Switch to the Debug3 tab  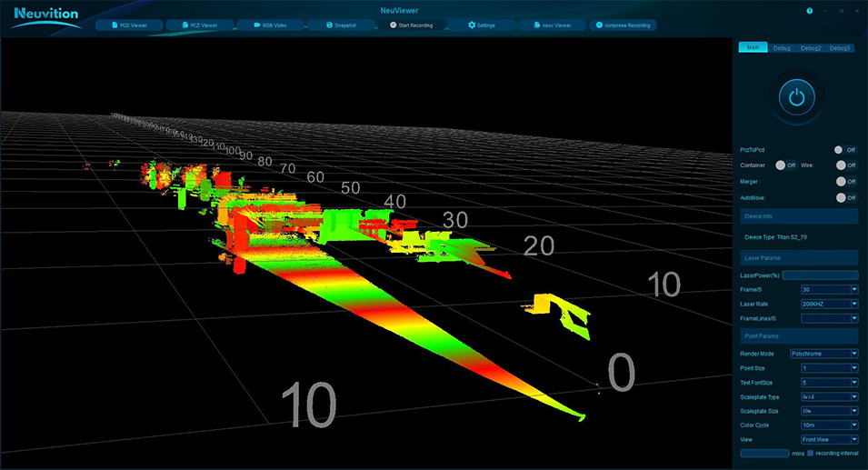[x=840, y=48]
